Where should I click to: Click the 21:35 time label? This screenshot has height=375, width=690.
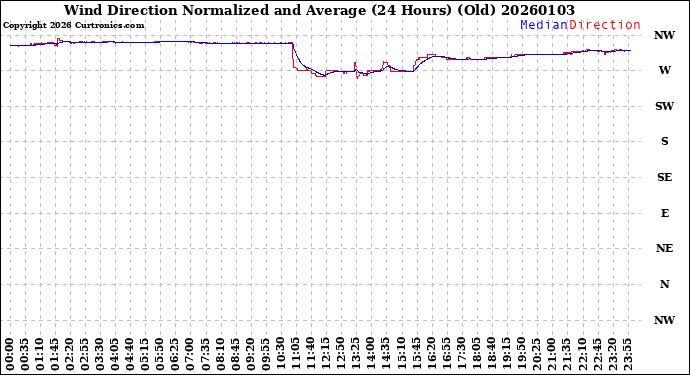coord(566,354)
